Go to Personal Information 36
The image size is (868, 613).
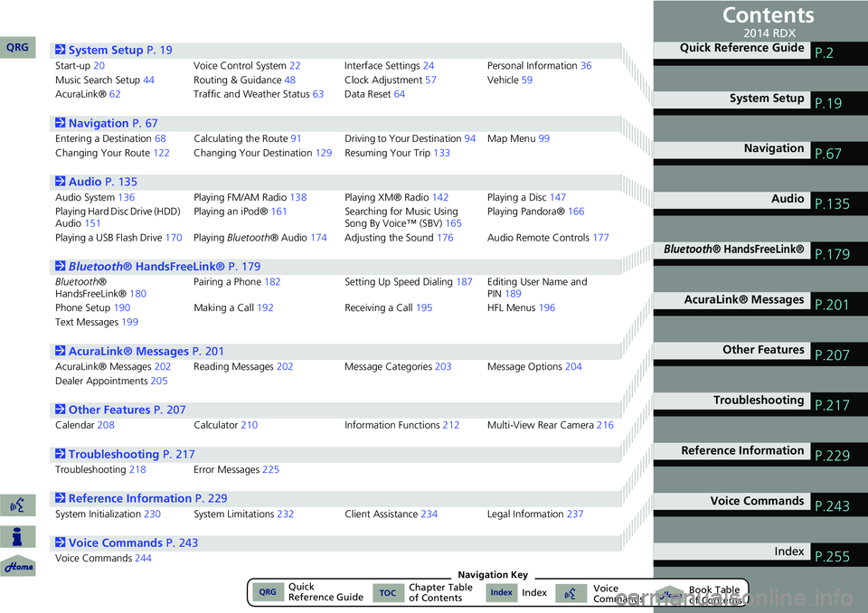[539, 65]
